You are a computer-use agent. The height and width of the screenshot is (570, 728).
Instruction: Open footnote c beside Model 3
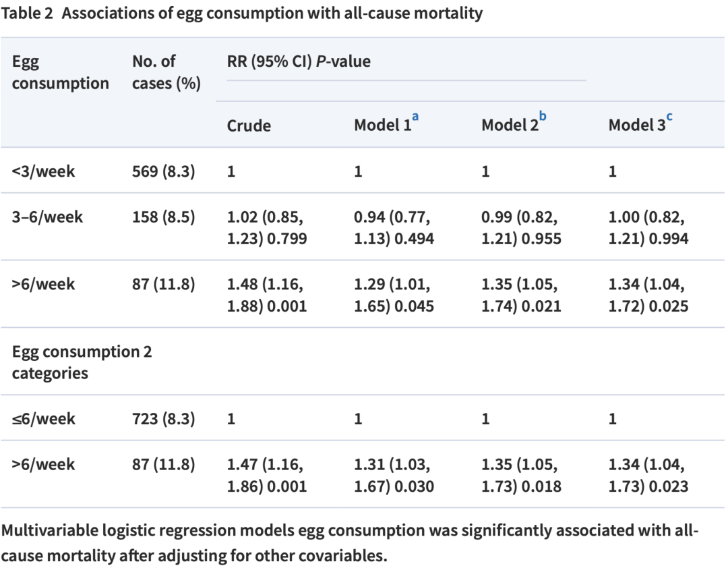click(670, 117)
